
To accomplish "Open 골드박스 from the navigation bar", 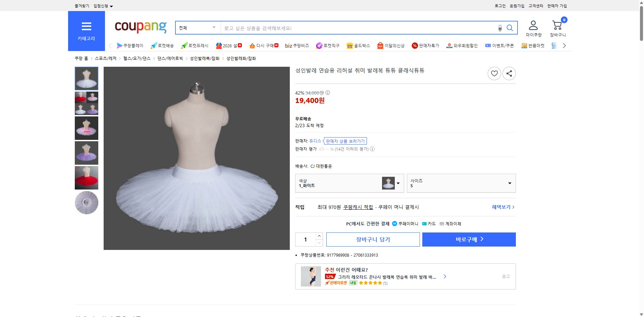I will [358, 46].
